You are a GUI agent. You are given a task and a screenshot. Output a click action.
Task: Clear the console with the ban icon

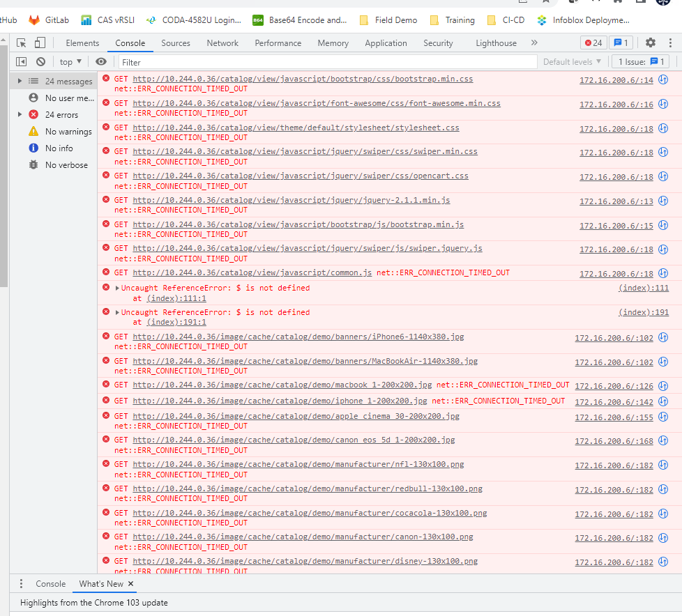(41, 62)
